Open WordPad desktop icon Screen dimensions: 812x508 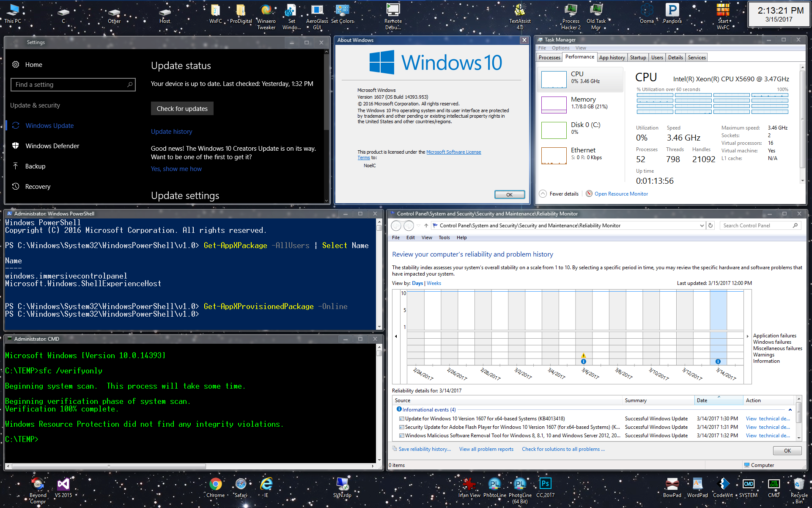click(x=698, y=488)
